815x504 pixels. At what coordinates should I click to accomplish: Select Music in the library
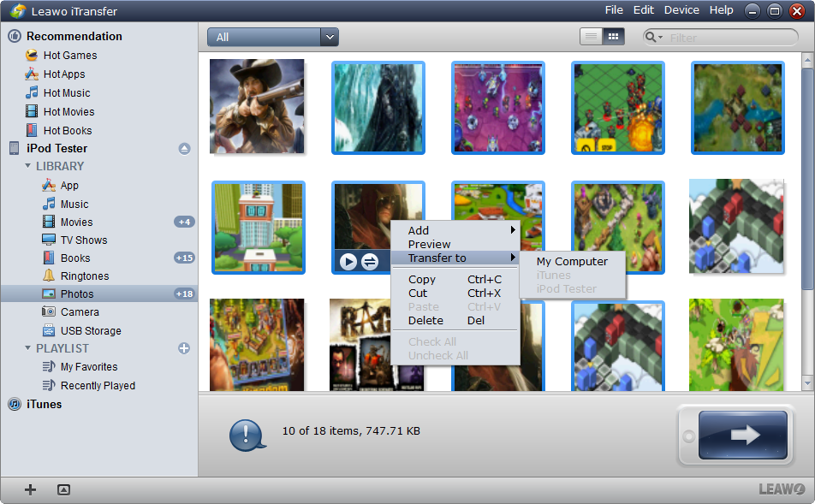[74, 205]
